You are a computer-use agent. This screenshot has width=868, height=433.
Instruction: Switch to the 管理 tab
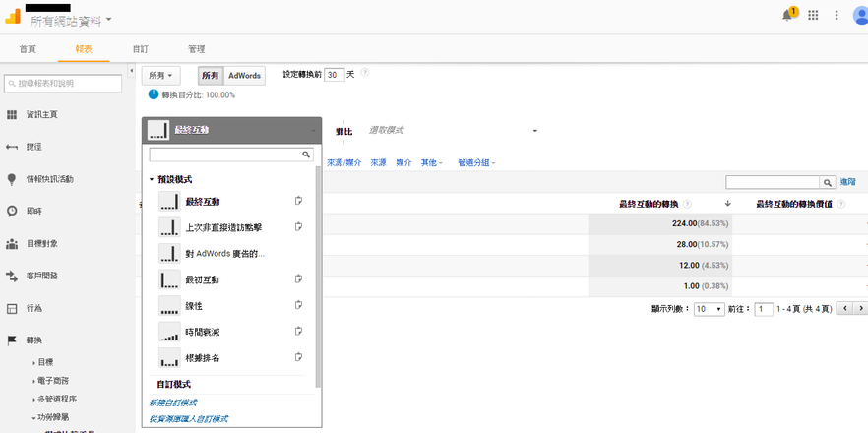click(x=196, y=48)
